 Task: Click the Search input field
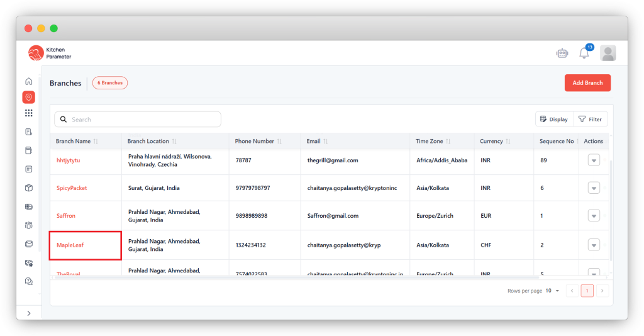[138, 120]
